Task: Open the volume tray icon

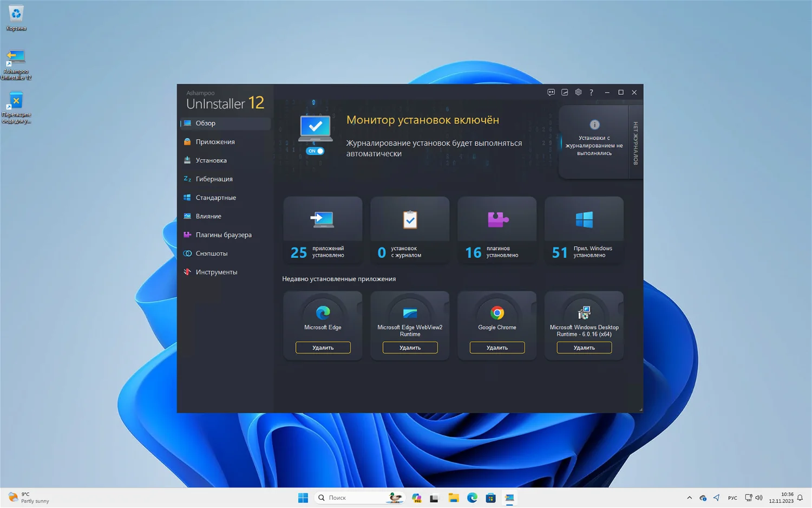Action: 759,498
